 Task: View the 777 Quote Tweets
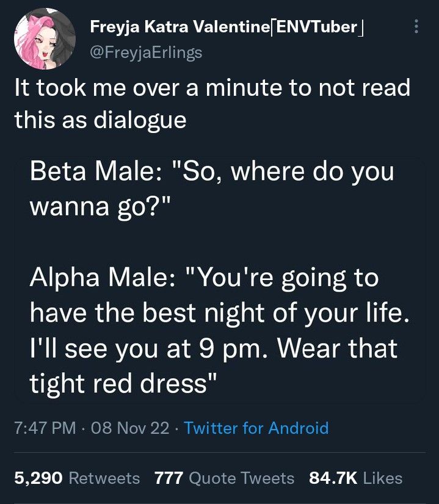tap(170, 478)
